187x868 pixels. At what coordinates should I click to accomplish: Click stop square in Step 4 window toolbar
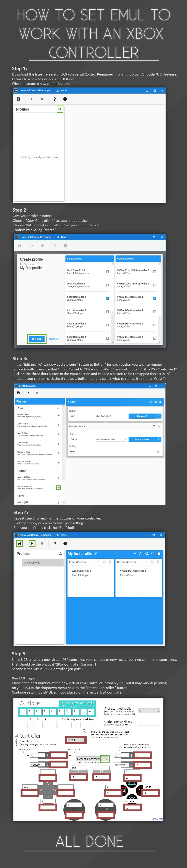[x=42, y=543]
